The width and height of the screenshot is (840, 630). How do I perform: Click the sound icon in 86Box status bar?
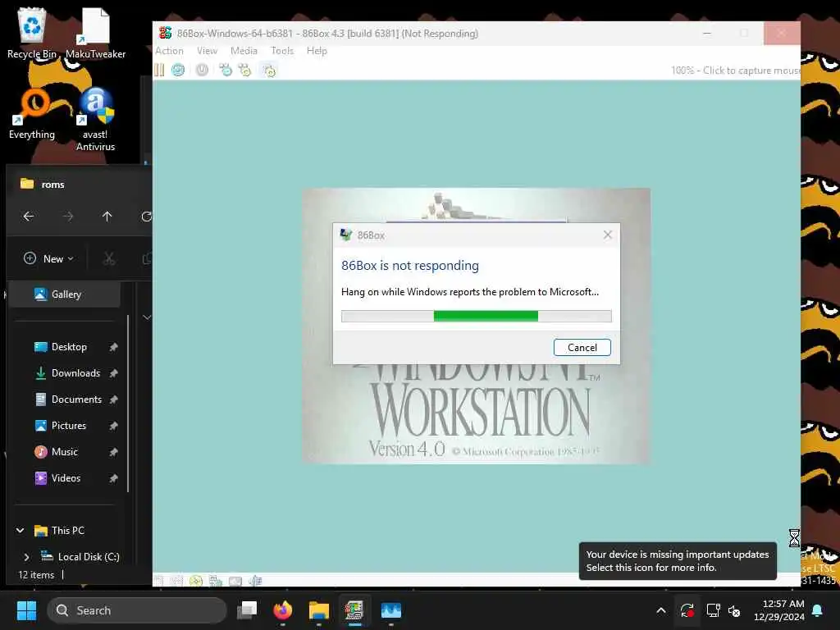[256, 581]
